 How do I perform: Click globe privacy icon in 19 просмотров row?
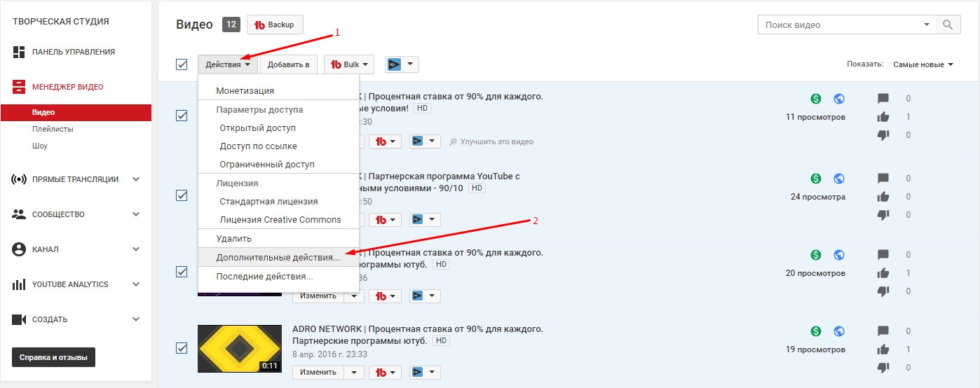pos(839,331)
